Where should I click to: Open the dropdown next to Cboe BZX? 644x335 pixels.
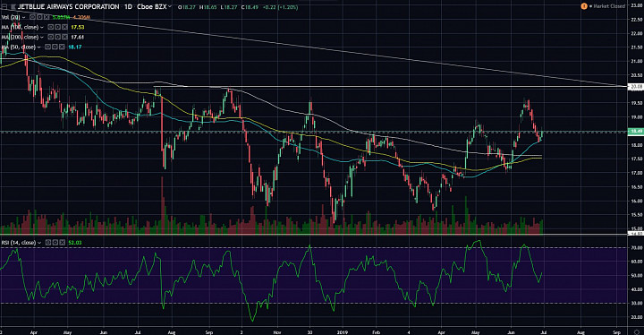(170, 6)
